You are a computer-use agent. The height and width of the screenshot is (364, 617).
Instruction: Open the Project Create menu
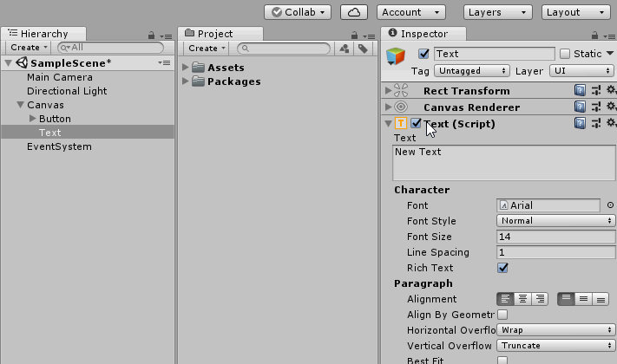click(207, 49)
